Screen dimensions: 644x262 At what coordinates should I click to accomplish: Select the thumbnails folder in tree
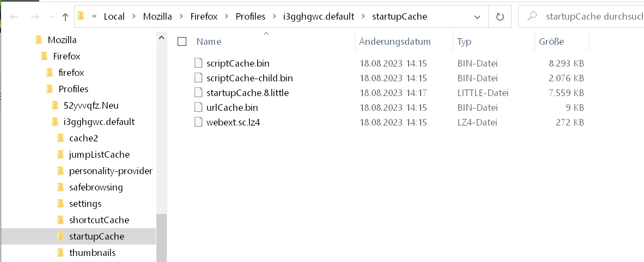click(92, 253)
